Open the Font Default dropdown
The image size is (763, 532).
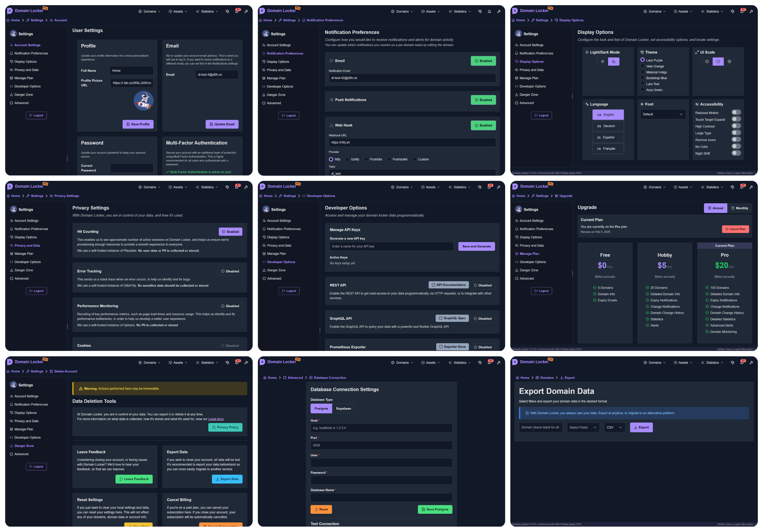tap(663, 114)
